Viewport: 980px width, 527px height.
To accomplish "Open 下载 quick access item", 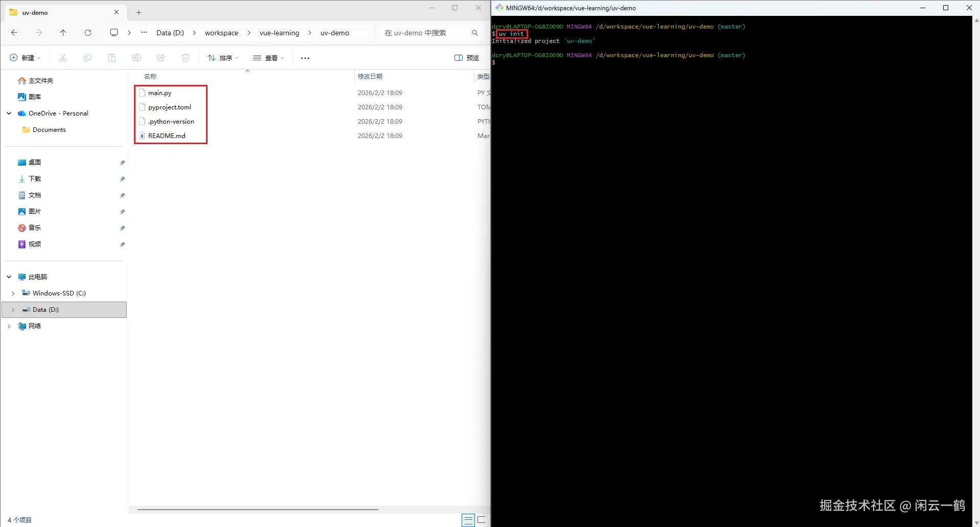I will (29, 179).
